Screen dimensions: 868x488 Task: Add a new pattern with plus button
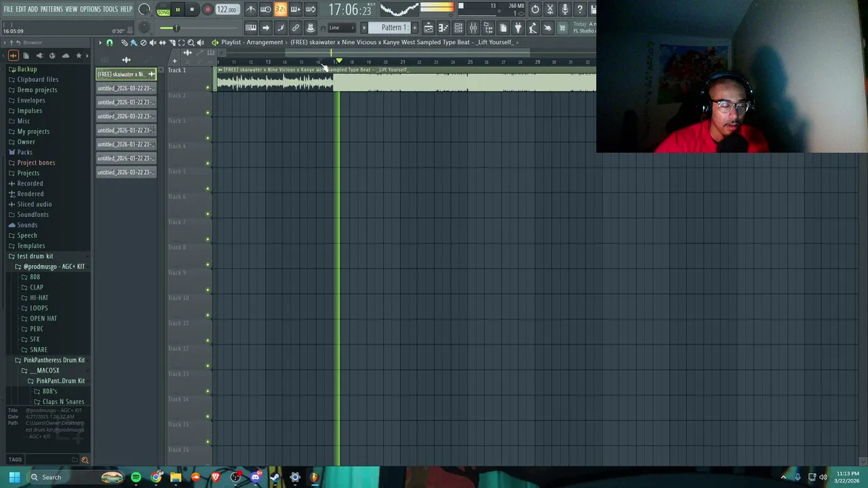[414, 28]
